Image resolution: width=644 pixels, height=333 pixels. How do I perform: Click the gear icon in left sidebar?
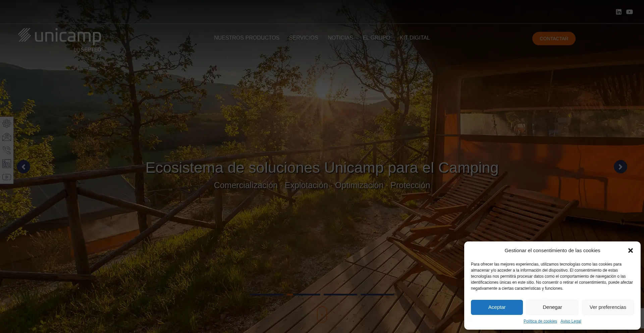(x=7, y=123)
